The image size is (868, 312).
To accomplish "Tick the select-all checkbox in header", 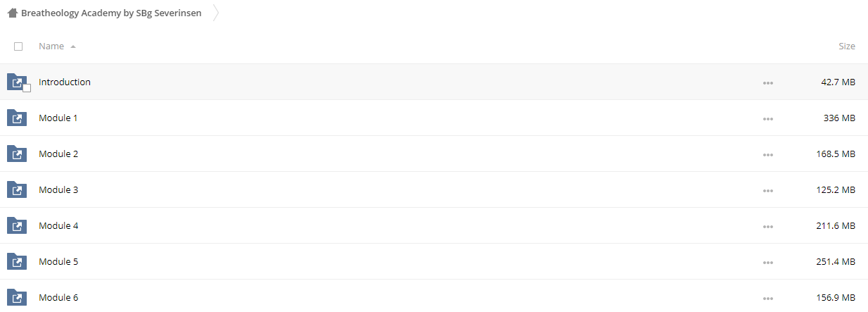I will pyautogui.click(x=18, y=46).
